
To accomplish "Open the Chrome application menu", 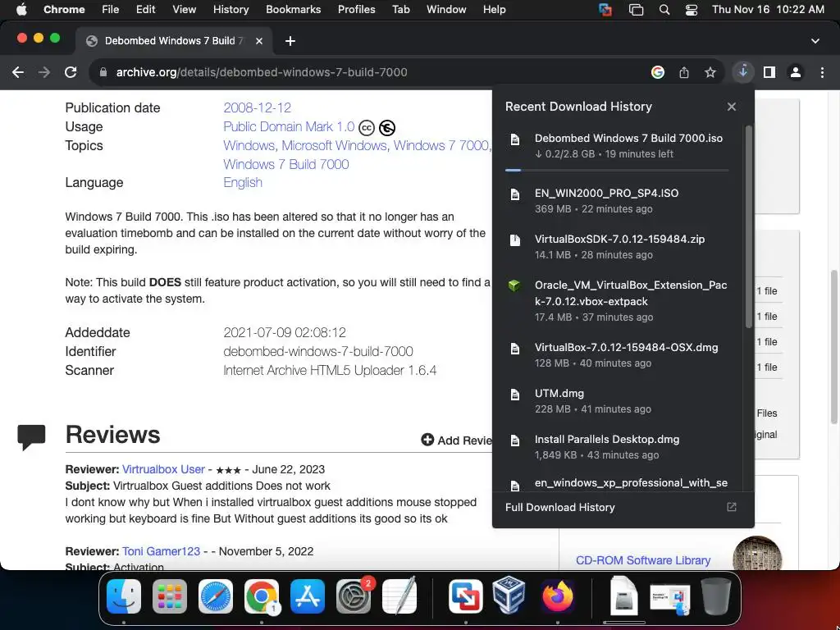I will click(64, 9).
